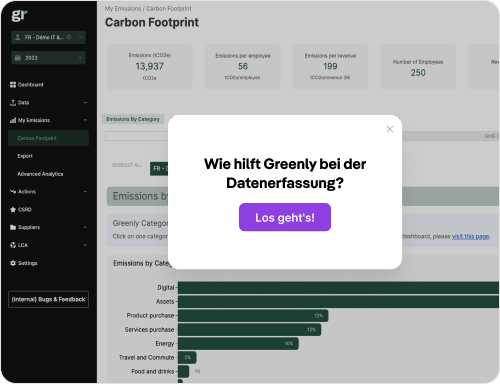Click the Travel and Commute 2% bar
The width and height of the screenshot is (500, 384).
[187, 358]
